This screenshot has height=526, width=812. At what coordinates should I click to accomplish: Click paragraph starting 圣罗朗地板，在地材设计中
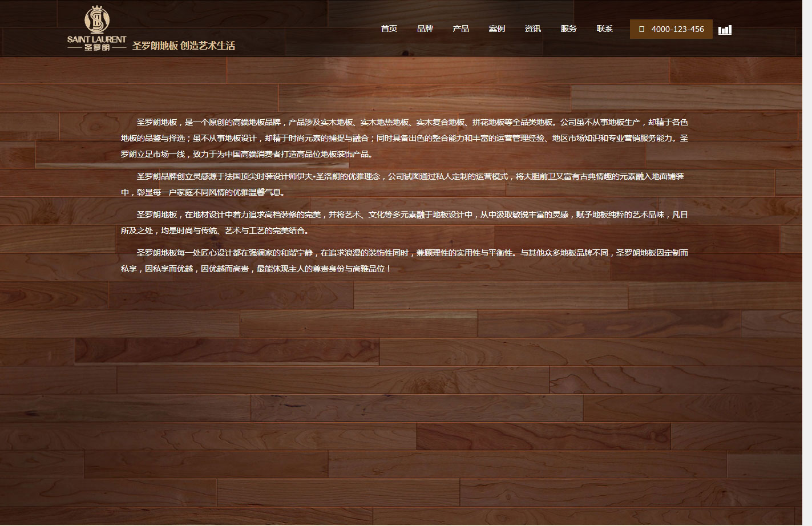(405, 222)
